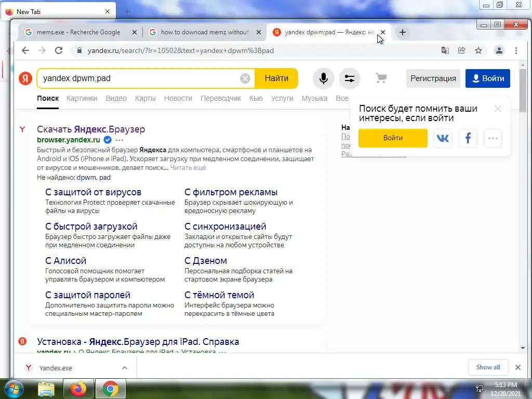Close the yandex dpwm;pad tab
Image resolution: width=532 pixels, height=399 pixels.
(x=383, y=32)
